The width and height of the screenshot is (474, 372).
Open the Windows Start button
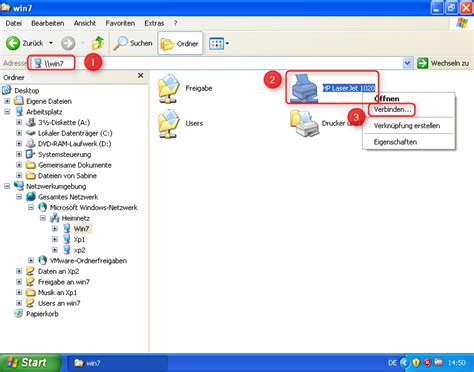(x=30, y=363)
